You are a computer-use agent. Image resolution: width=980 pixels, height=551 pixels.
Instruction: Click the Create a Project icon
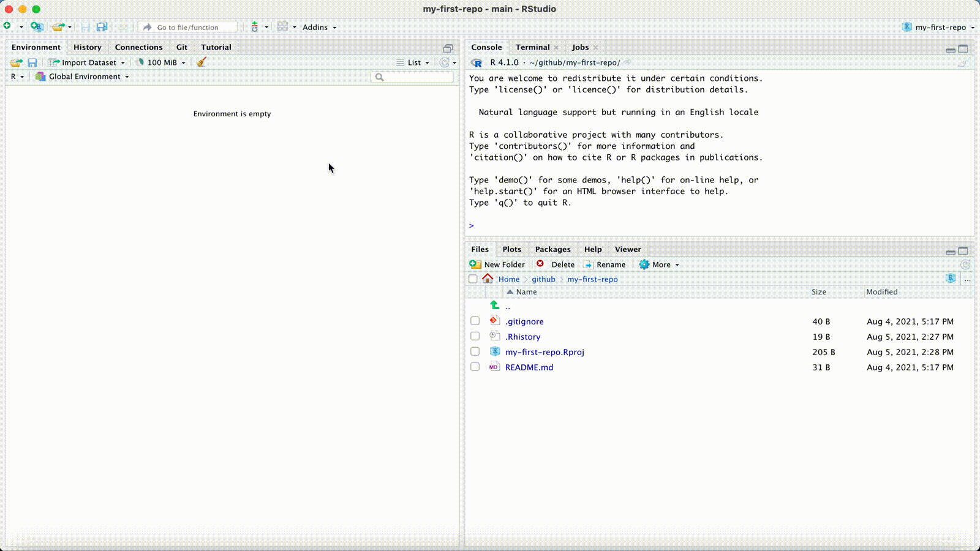coord(37,27)
